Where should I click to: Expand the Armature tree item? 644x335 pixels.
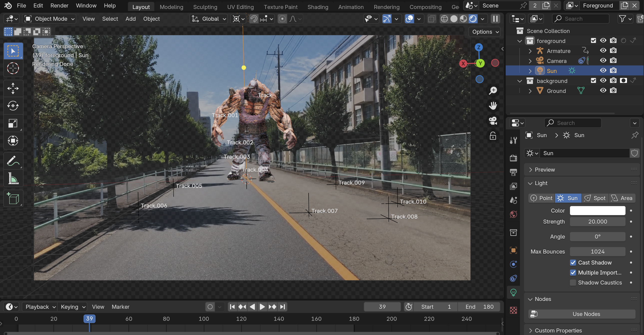pyautogui.click(x=530, y=51)
